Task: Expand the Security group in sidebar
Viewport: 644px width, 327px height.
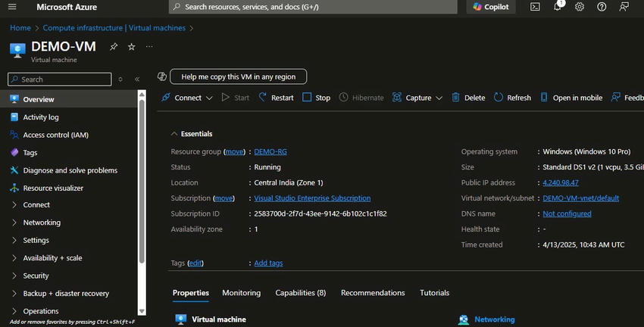Action: (x=14, y=276)
